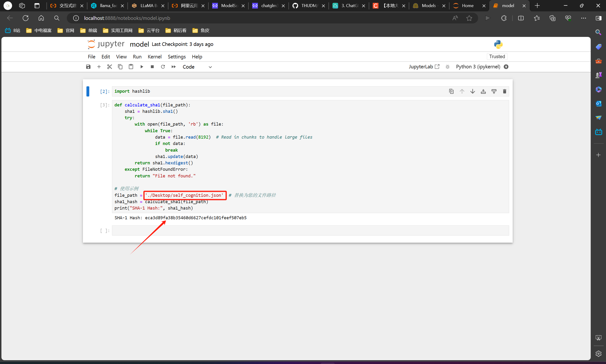Add an app to the sidebar with plus
The image size is (606, 364).
[598, 155]
